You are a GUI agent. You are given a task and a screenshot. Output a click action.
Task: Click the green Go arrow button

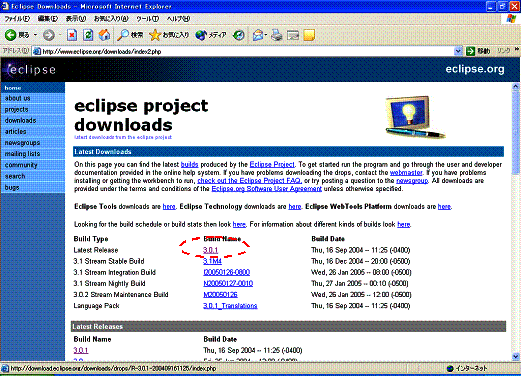pos(470,51)
